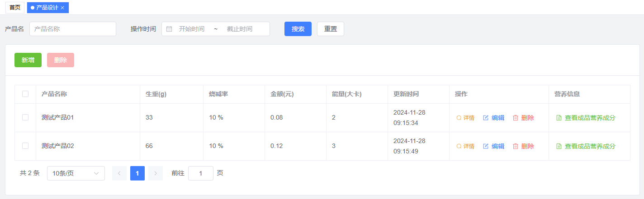This screenshot has width=644, height=199.
Task: Click the 删除 trash icon for 测试产品01
Action: pyautogui.click(x=516, y=118)
